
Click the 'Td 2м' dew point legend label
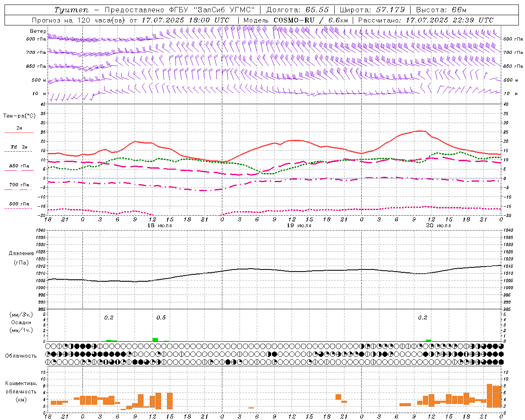19,147
